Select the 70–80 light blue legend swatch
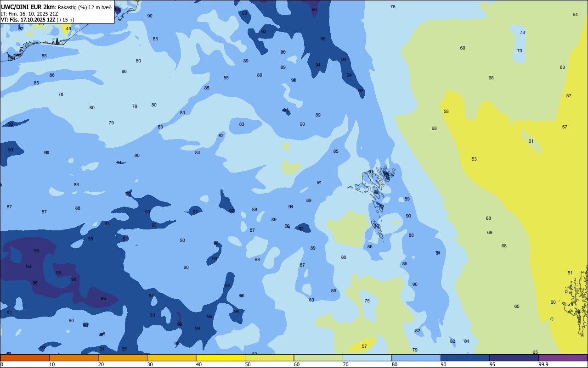Screen dimensions: 588x368 [x=367, y=357]
